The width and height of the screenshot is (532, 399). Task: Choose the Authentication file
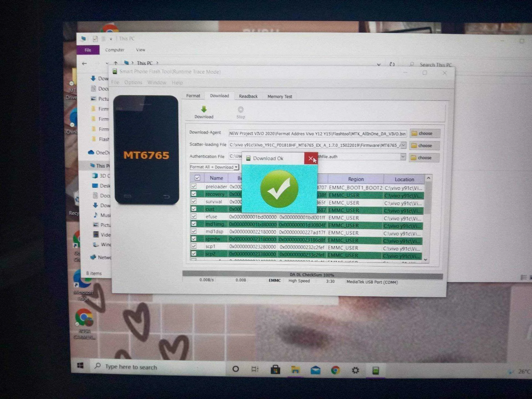click(x=424, y=158)
